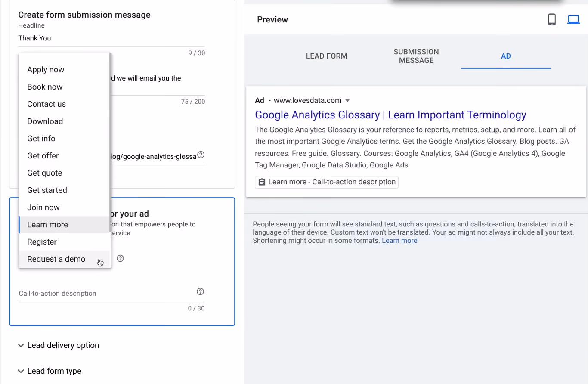Click 'Learn more - Call-to-action description' ad button
The width and height of the screenshot is (588, 384).
pyautogui.click(x=327, y=182)
